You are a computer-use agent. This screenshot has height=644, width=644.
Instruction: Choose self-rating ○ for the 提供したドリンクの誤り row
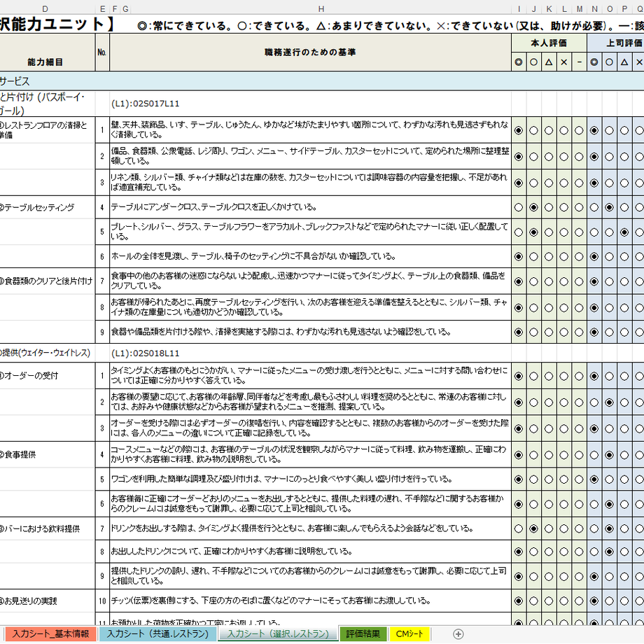(x=533, y=577)
